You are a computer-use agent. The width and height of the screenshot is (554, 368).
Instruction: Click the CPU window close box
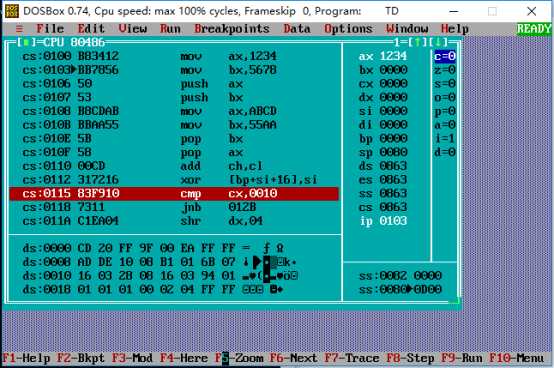pos(26,43)
